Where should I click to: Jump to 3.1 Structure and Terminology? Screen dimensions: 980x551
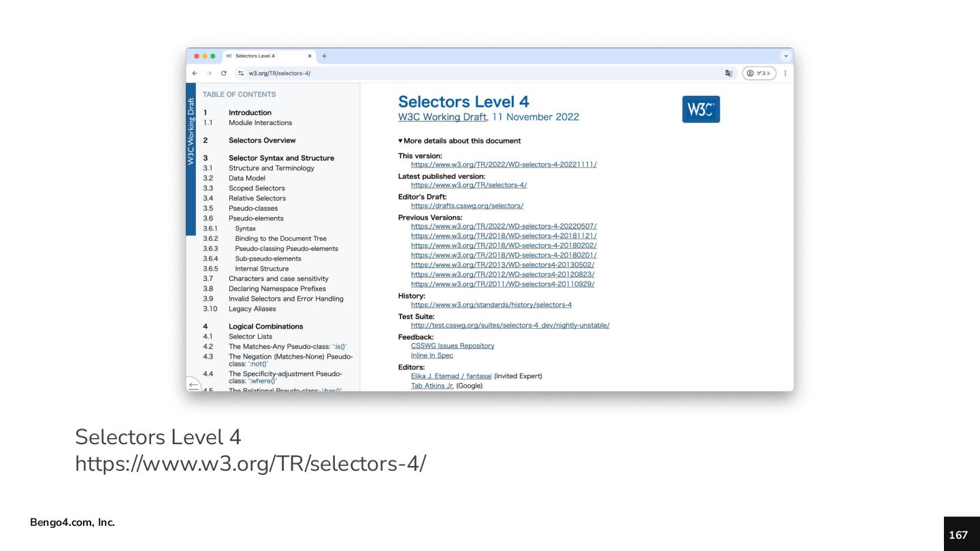point(272,168)
